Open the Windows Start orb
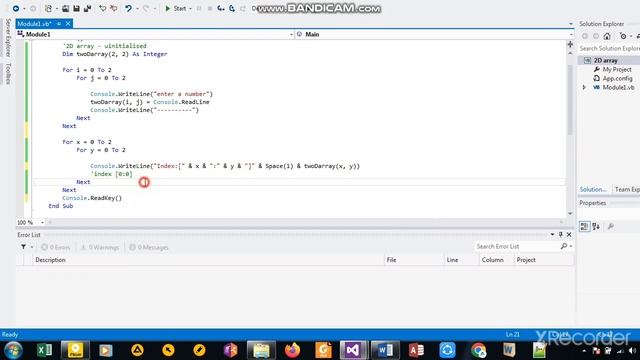The width and height of the screenshot is (640, 360). coord(13,350)
